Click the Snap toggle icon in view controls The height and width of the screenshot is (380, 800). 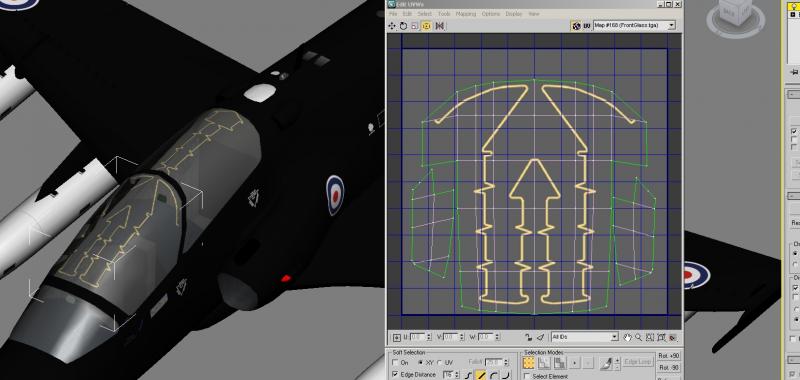[672, 338]
